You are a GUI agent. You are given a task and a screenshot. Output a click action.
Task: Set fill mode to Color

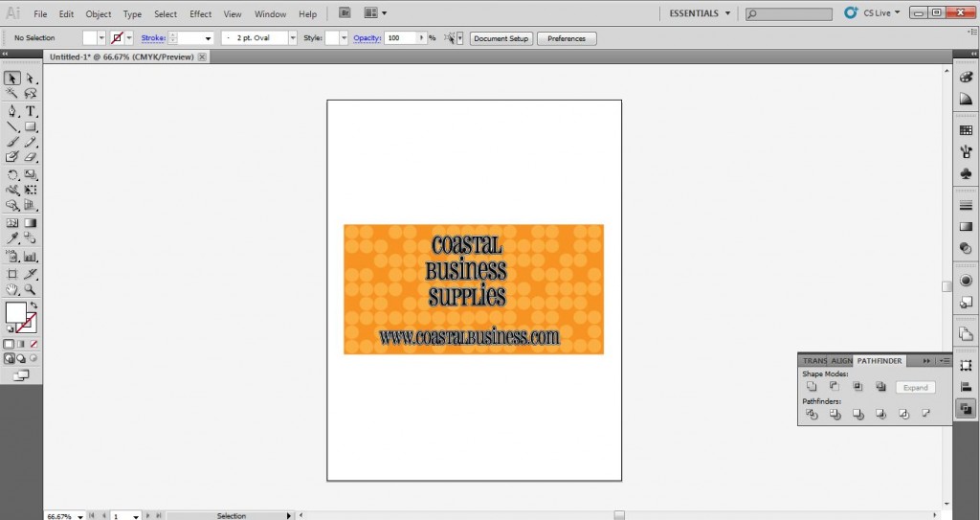[x=9, y=344]
